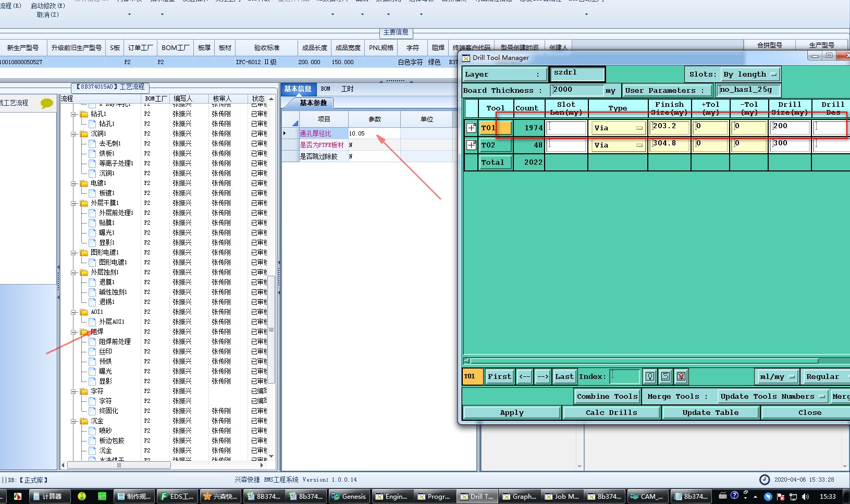Click the lightbulb icon beside the Index field
The width and height of the screenshot is (850, 504).
click(x=650, y=376)
